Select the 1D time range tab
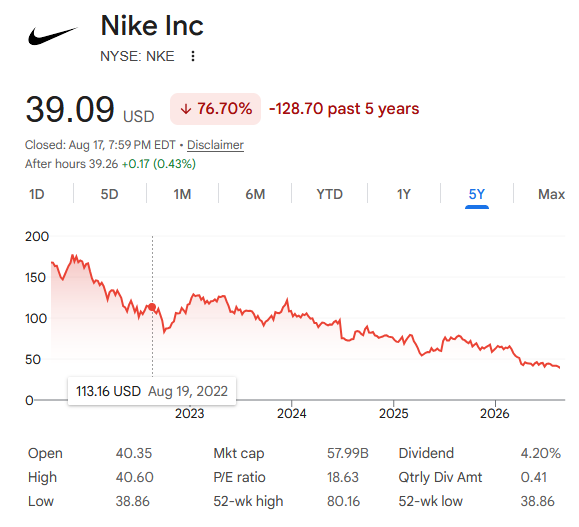Screen dimensions: 579x527 point(37,194)
